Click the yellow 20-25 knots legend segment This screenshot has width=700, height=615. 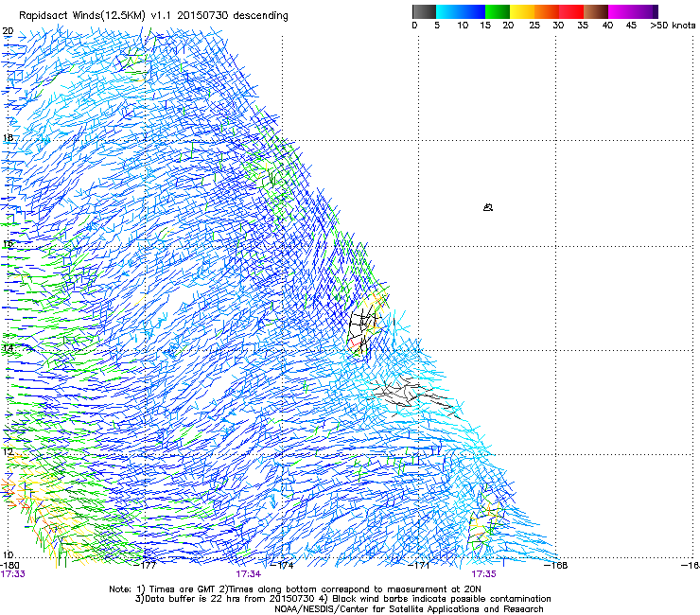point(522,11)
